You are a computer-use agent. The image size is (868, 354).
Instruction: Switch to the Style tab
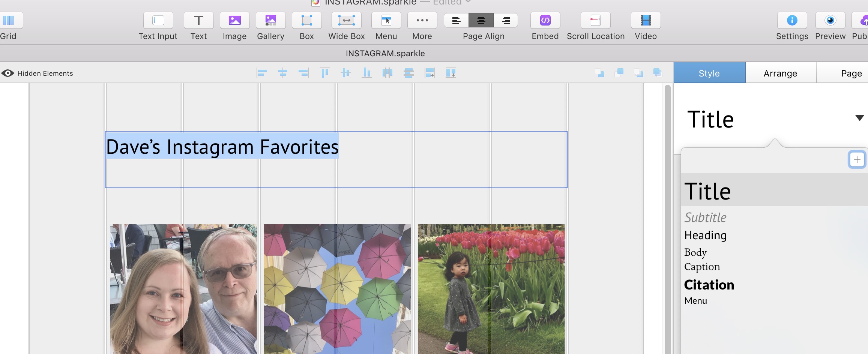point(709,73)
